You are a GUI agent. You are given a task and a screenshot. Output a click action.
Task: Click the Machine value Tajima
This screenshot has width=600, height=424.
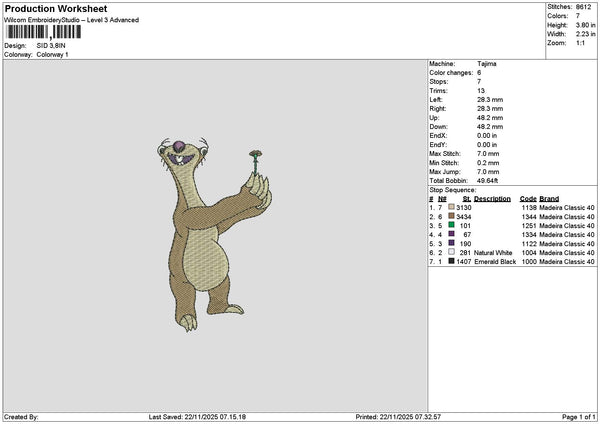(487, 63)
